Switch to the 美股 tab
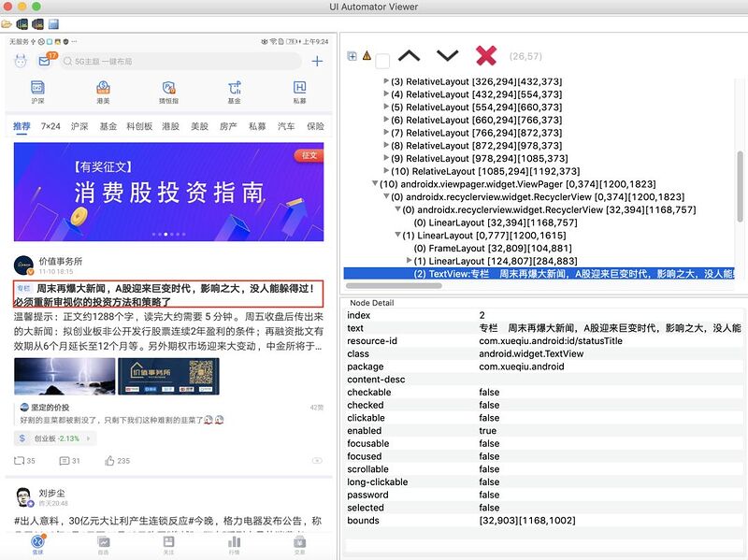The image size is (748, 560). pyautogui.click(x=199, y=126)
